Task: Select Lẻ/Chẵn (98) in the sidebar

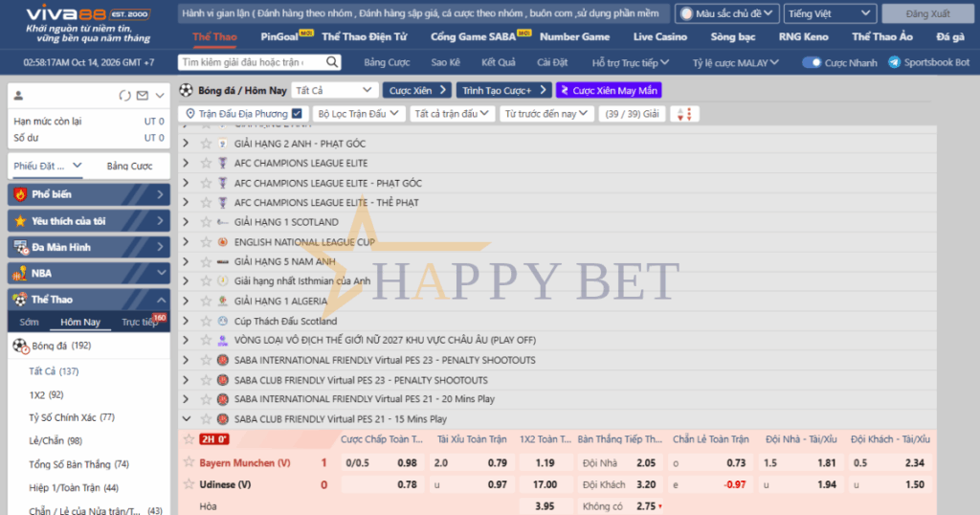Action: pos(56,440)
